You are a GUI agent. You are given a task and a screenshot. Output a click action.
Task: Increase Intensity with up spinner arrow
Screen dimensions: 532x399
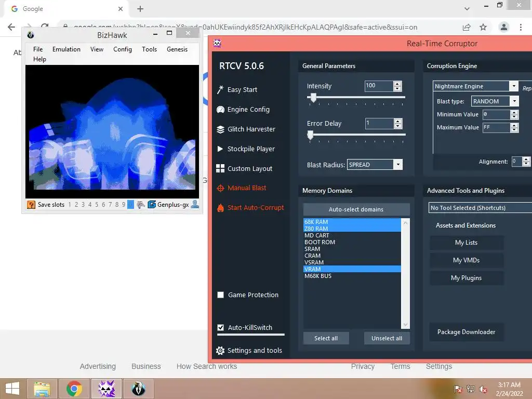click(397, 84)
